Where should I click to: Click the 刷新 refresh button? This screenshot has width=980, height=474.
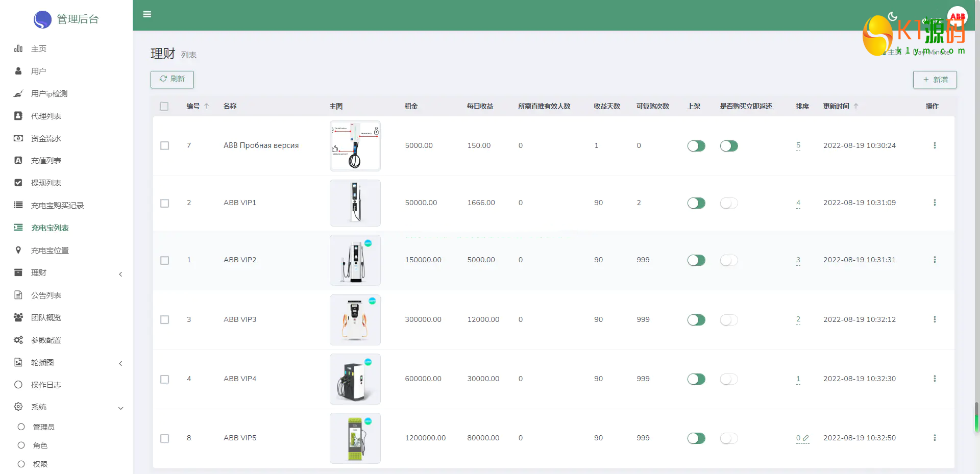click(x=172, y=79)
